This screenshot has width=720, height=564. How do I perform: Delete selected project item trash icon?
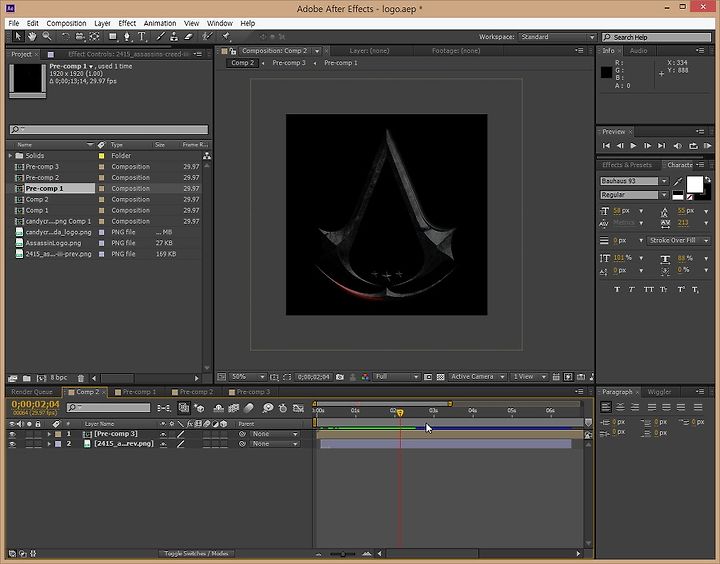(x=81, y=378)
